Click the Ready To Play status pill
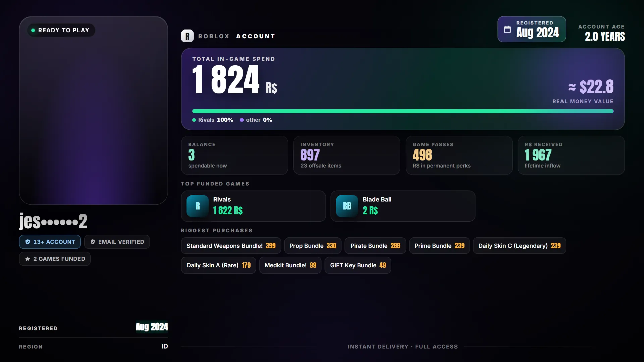This screenshot has height=362, width=644. [61, 30]
